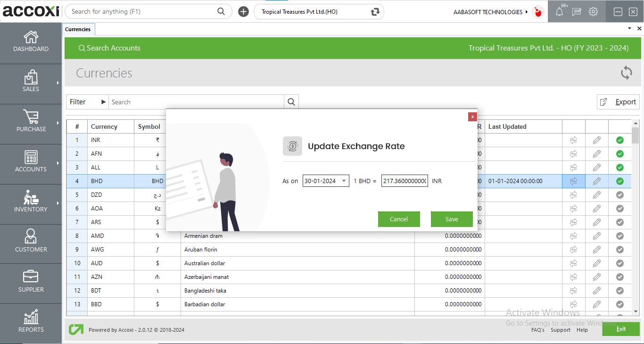
Task: Toggle the green status checkmark for AFN
Action: (620, 153)
